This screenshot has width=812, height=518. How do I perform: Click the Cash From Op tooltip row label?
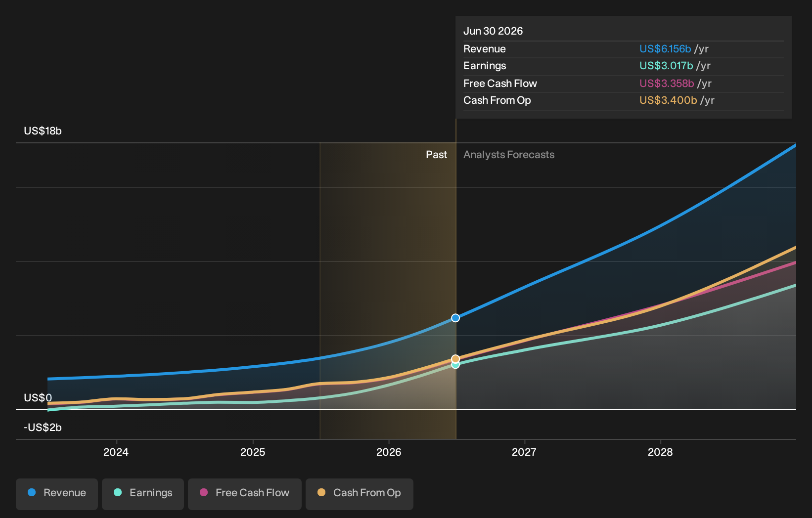point(497,100)
